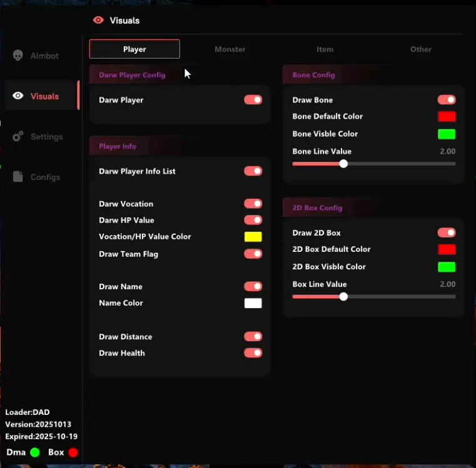
Task: Select the Other tab
Action: [x=420, y=49]
